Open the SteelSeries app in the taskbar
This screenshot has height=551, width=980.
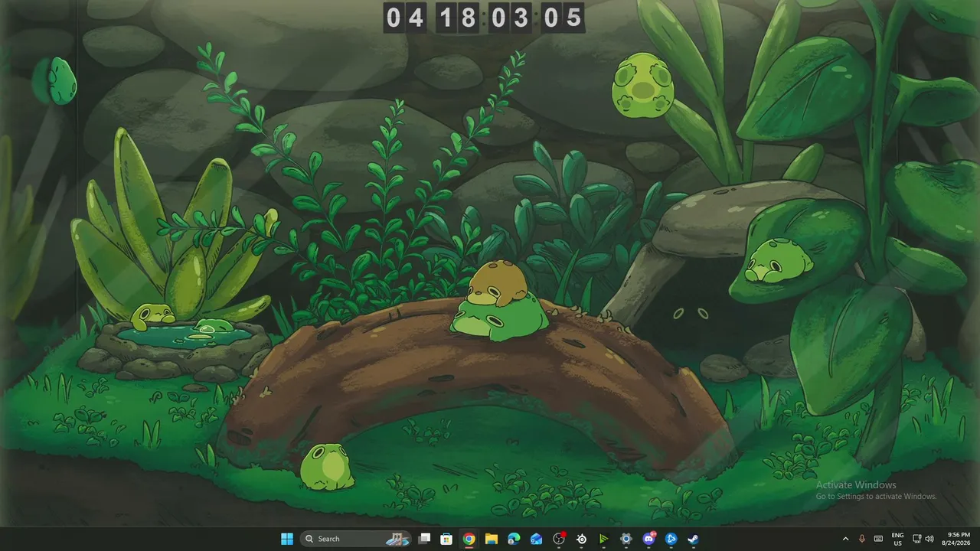pos(581,539)
